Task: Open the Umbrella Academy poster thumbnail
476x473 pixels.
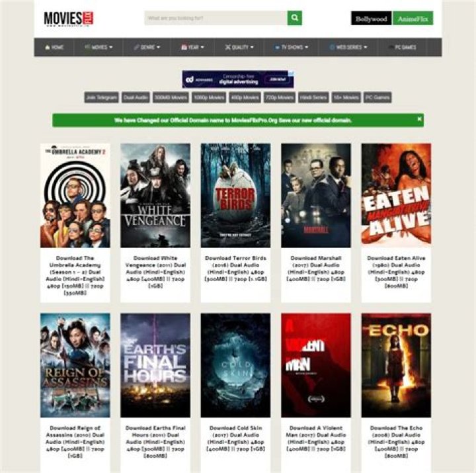Action: point(75,196)
